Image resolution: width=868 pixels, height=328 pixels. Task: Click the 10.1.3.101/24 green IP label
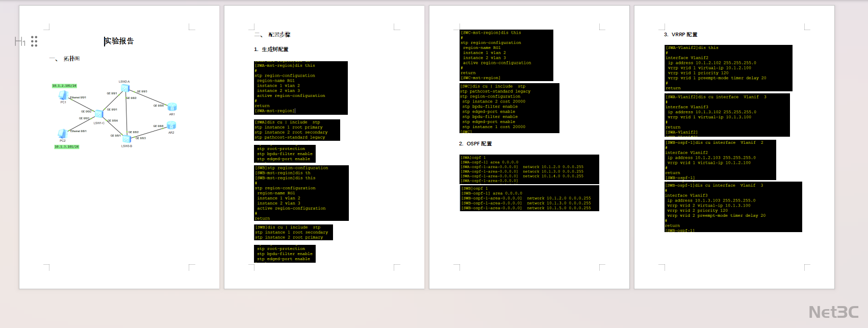67,147
